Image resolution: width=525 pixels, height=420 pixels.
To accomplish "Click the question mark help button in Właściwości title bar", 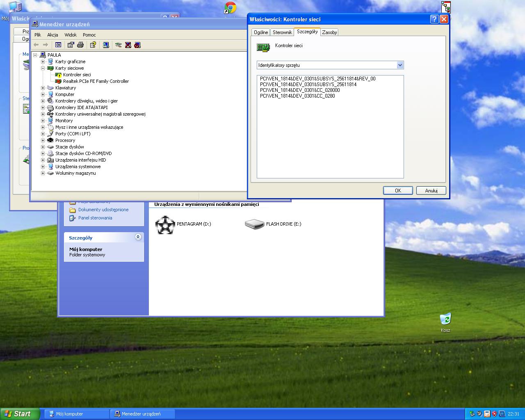I will (434, 19).
